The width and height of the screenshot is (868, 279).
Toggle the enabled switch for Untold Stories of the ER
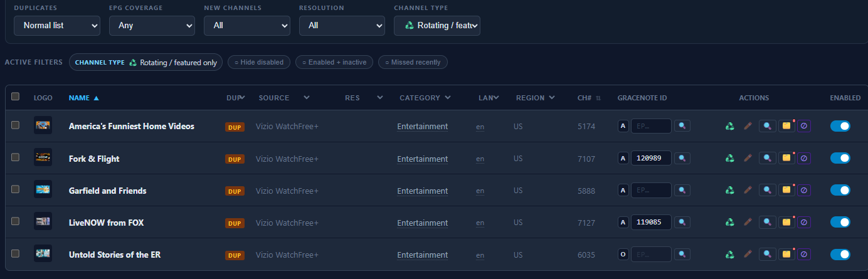pos(840,254)
